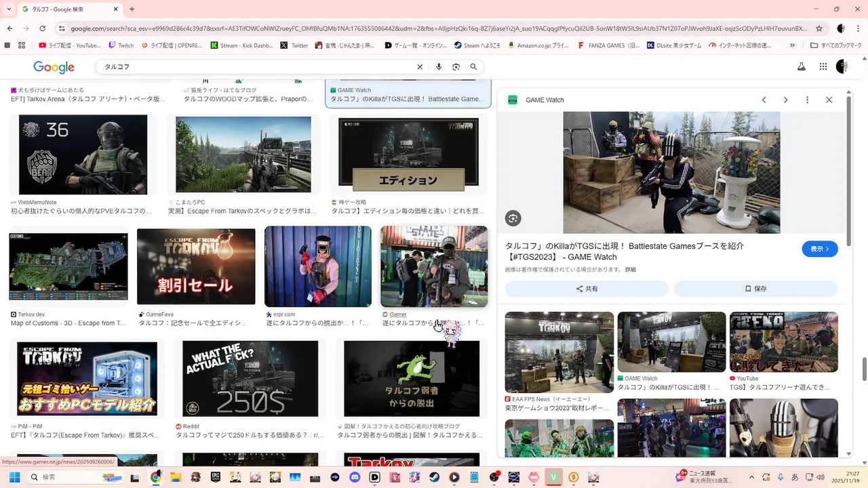Open Gamer booth soldier thumbnail
868x488 pixels.
coord(434,266)
